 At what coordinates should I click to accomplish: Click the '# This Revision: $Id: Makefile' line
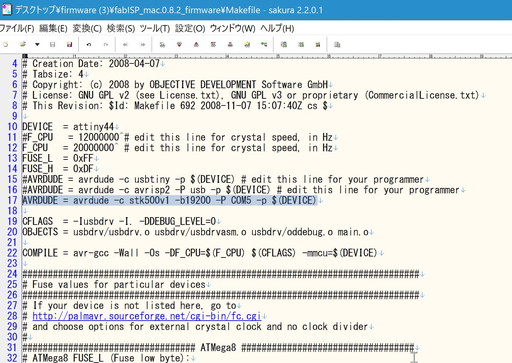pos(175,106)
